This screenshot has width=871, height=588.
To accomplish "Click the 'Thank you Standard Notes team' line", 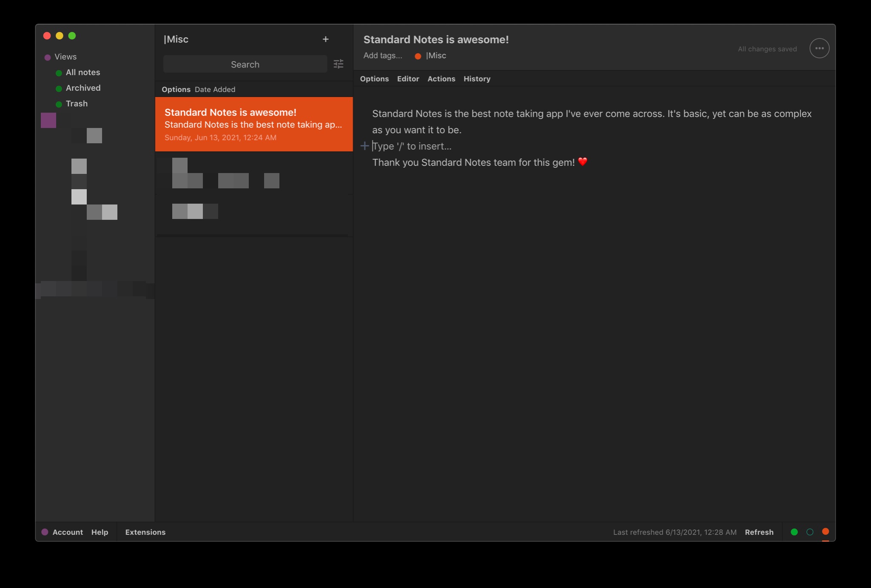I will pos(479,162).
